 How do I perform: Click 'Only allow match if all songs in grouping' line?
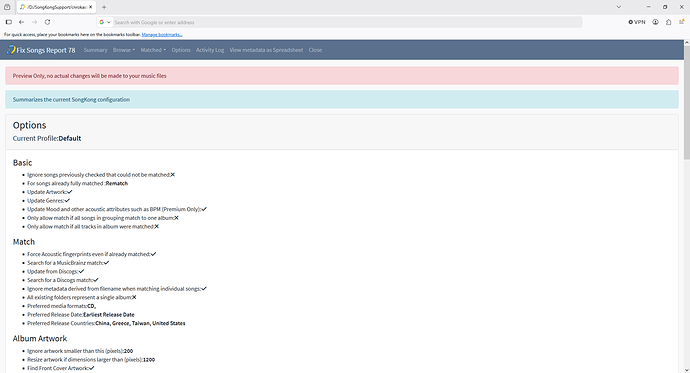click(103, 218)
